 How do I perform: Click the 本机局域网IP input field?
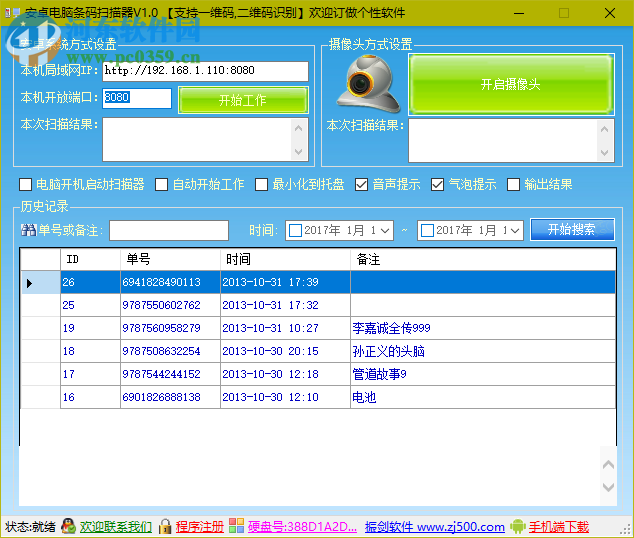pyautogui.click(x=205, y=71)
